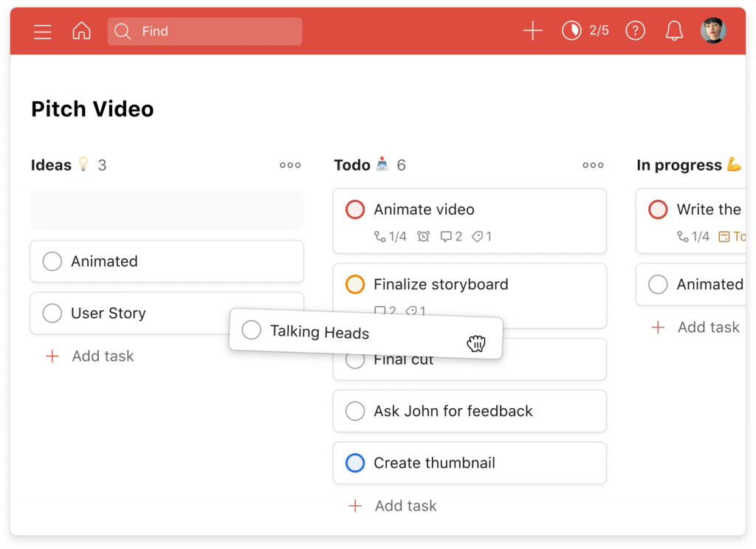This screenshot has width=756, height=549.
Task: Check the 2/5 daily goal progress ring
Action: [x=585, y=31]
